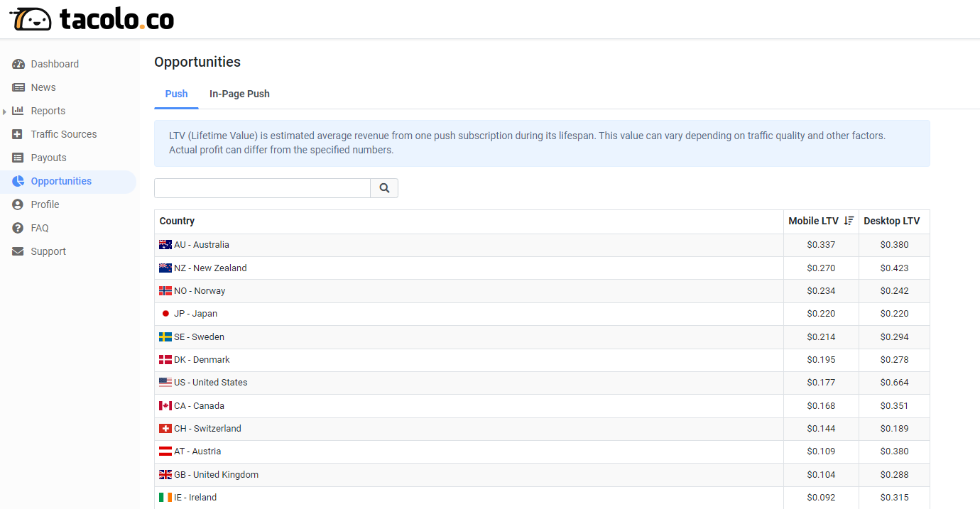Click the Reports bar chart icon
The image size is (980, 509).
pos(18,111)
